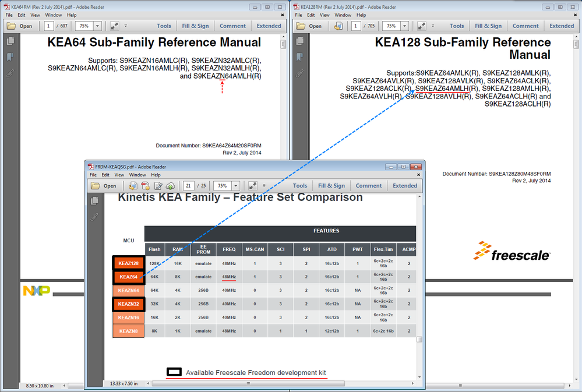Open Page Thumbnails panel in KEA128RM sidebar
The image size is (582, 392).
(300, 41)
